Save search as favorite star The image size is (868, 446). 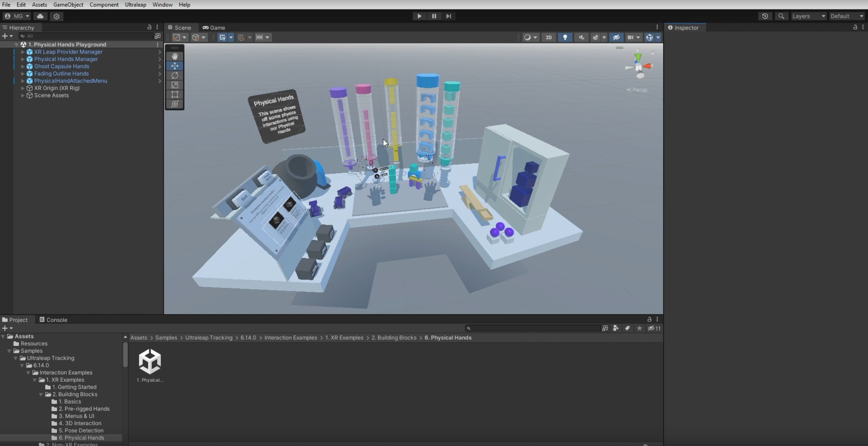[639, 328]
